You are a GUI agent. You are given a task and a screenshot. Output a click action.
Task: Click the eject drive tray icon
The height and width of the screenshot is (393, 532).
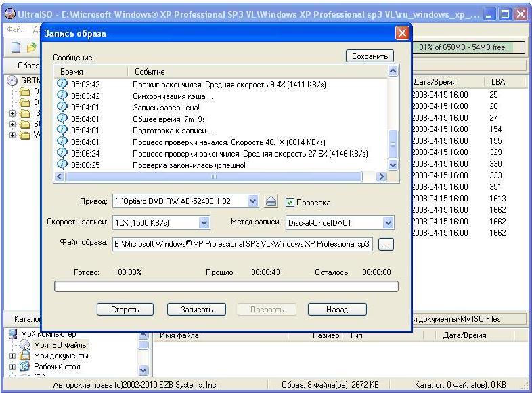(271, 201)
